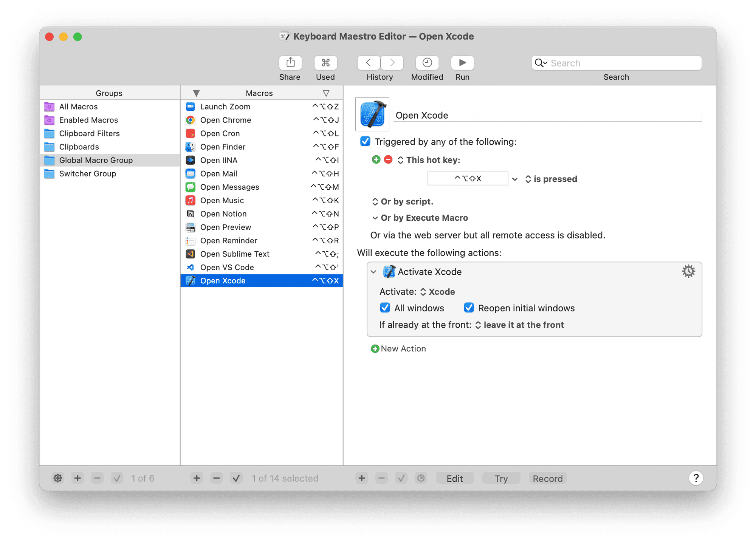Viewport: 756px width, 543px height.
Task: Expand the Or by Execute Macro section
Action: pos(375,218)
